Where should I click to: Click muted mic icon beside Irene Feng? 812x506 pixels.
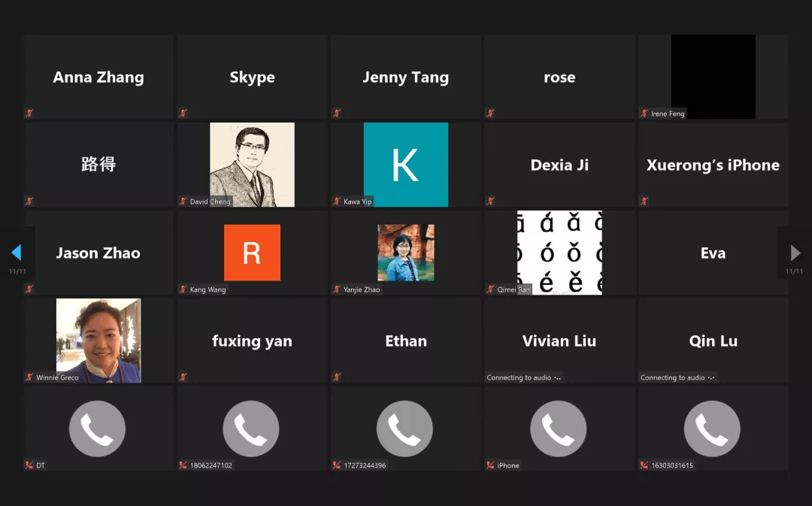(x=644, y=113)
